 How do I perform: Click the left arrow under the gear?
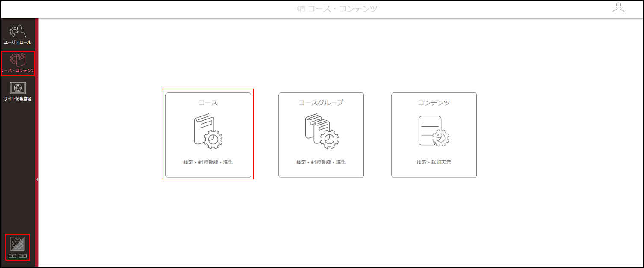12,256
